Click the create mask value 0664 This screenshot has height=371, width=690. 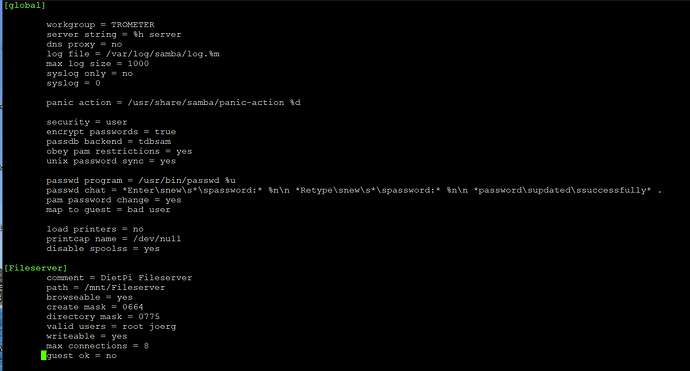(x=133, y=307)
